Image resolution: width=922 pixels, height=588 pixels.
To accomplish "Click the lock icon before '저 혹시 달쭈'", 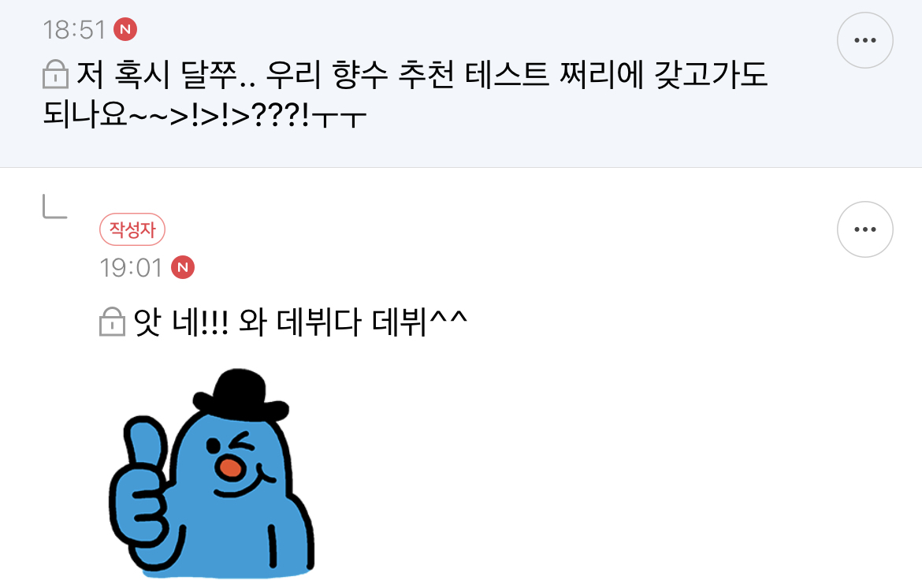I will point(56,74).
